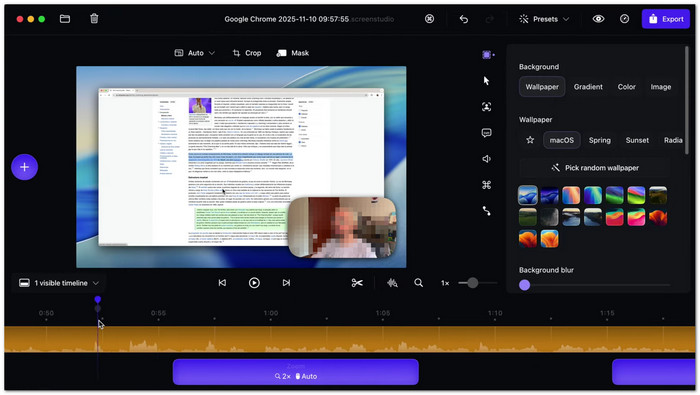Image resolution: width=700 pixels, height=395 pixels.
Task: Skip to next clip end
Action: coord(286,283)
